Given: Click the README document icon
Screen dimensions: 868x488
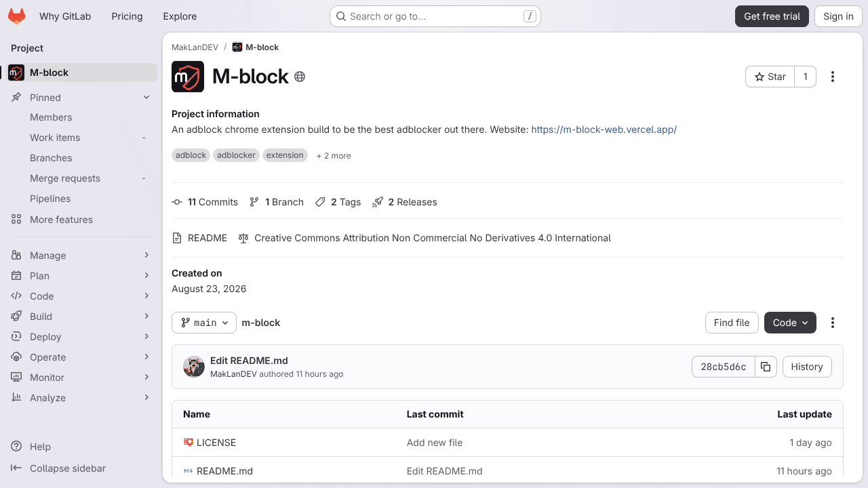Looking at the screenshot, I should tap(177, 238).
